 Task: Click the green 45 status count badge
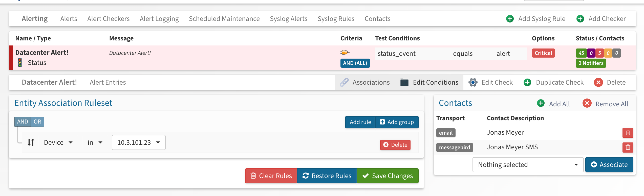(581, 53)
